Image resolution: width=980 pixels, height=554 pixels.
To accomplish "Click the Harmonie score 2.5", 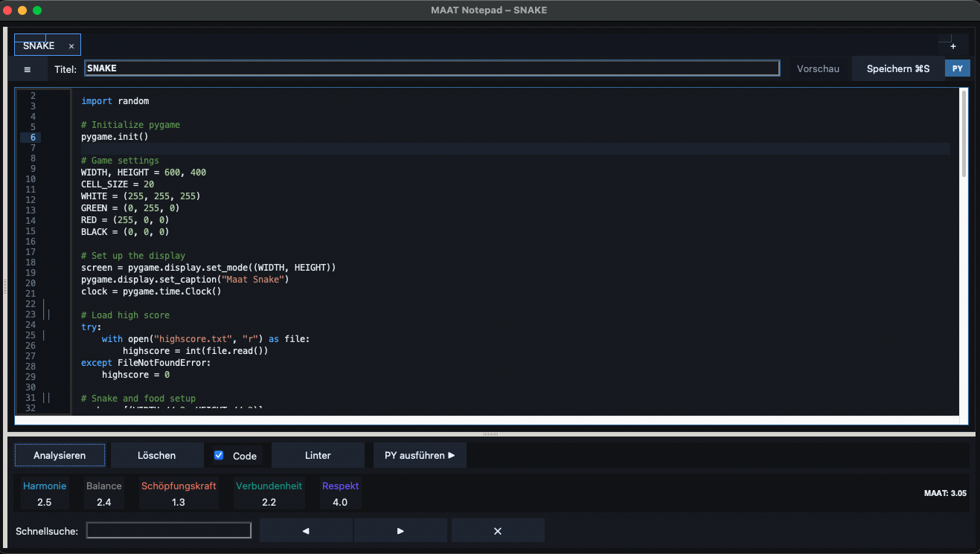I will click(45, 502).
